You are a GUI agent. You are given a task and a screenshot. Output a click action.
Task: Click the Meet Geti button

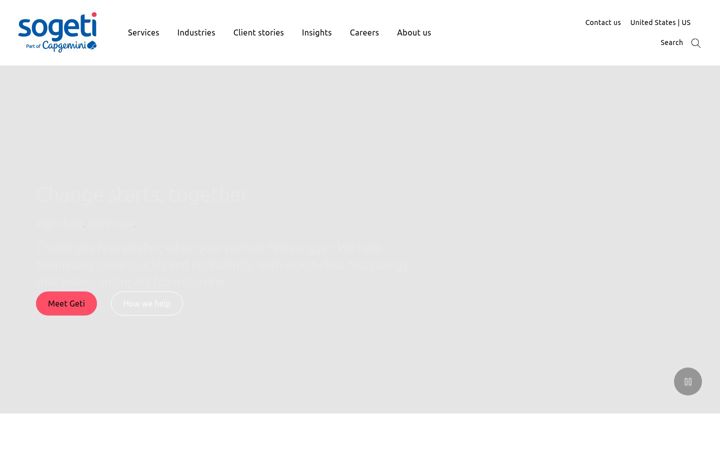coord(67,304)
